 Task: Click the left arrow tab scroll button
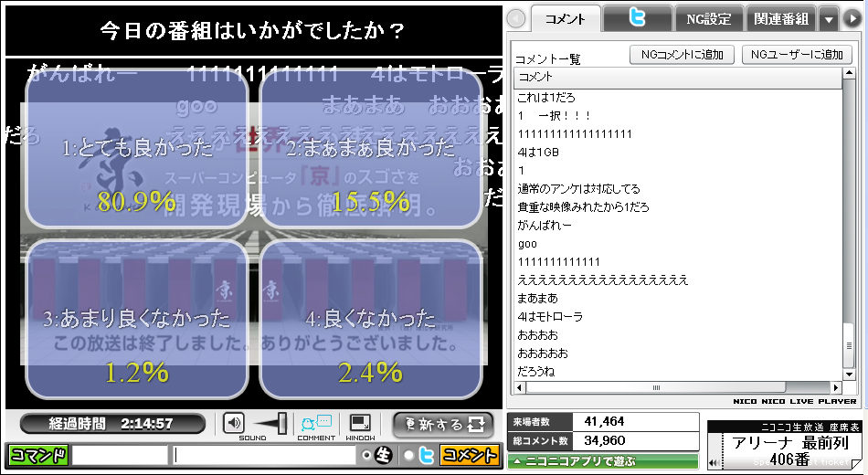[516, 19]
